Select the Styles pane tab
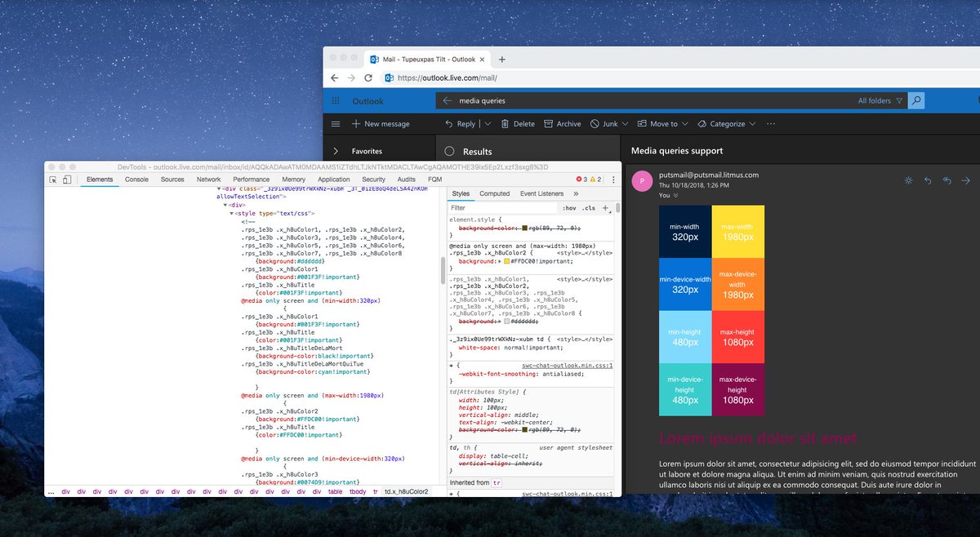The image size is (980, 537). point(461,194)
